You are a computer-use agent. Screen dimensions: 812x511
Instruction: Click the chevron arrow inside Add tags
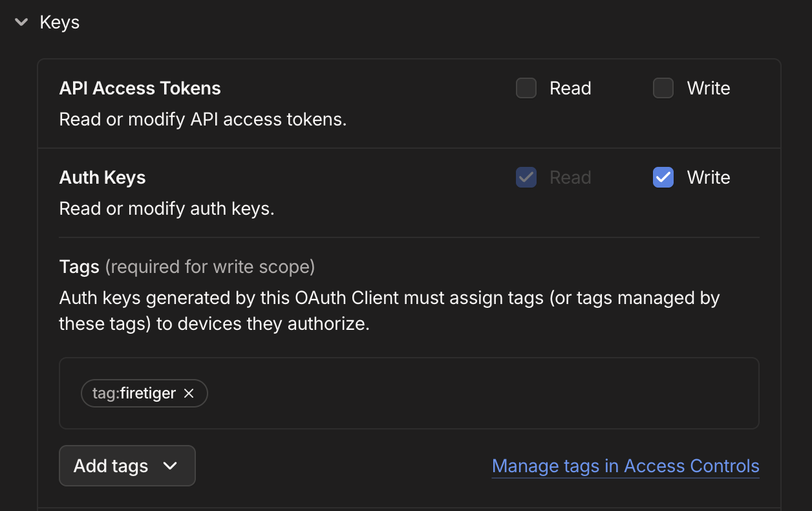click(x=170, y=466)
